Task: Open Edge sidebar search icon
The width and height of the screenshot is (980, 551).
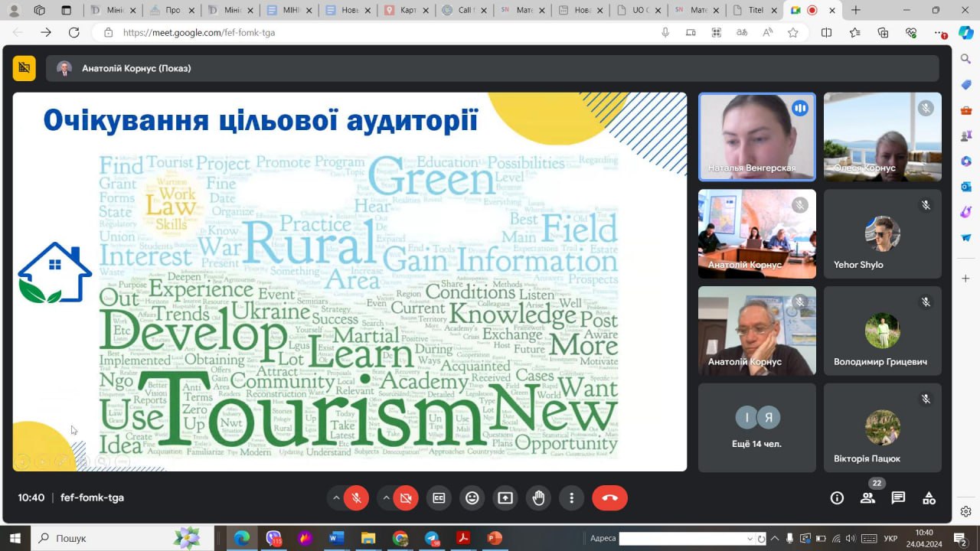Action: click(966, 58)
